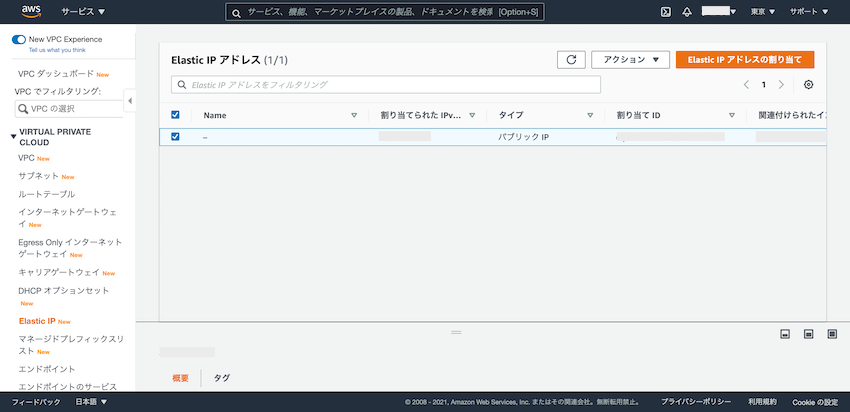Open キャリアゲートウェイ in sidebar
Viewport: 850px width, 412px height.
pos(59,273)
